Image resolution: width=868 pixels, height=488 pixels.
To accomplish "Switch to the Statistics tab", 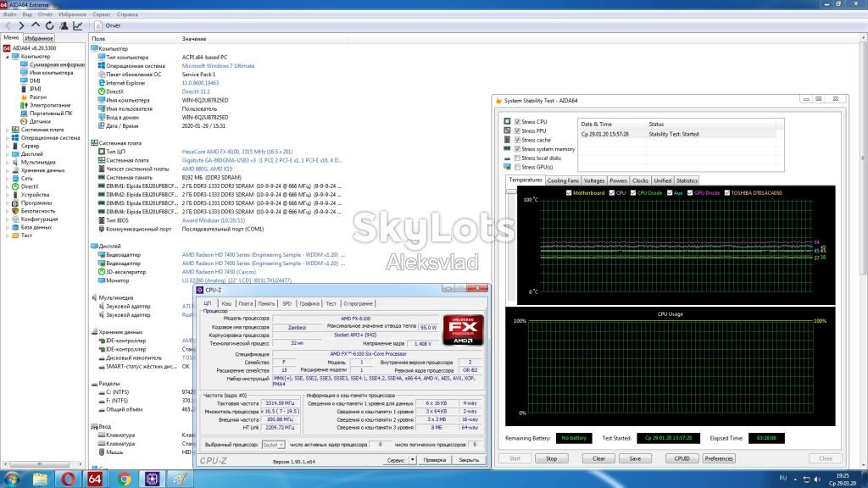I will click(687, 181).
